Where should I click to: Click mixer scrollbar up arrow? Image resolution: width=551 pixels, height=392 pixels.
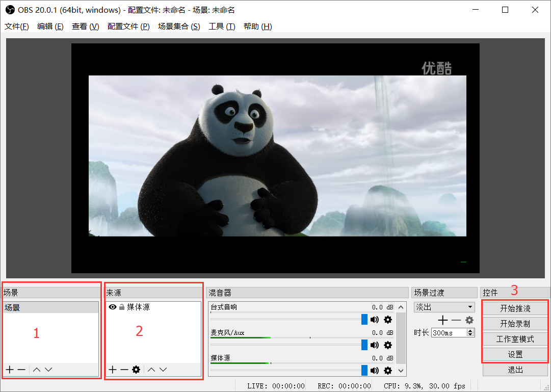(x=401, y=307)
